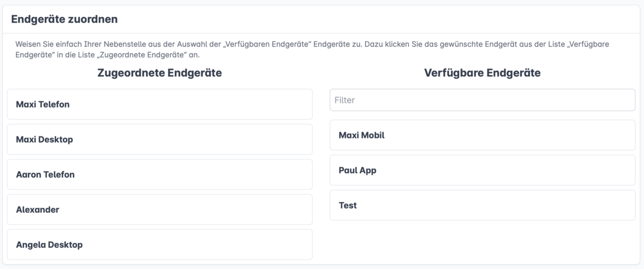
Task: Click the Endgeräte zuordnen panel title
Action: [x=64, y=19]
